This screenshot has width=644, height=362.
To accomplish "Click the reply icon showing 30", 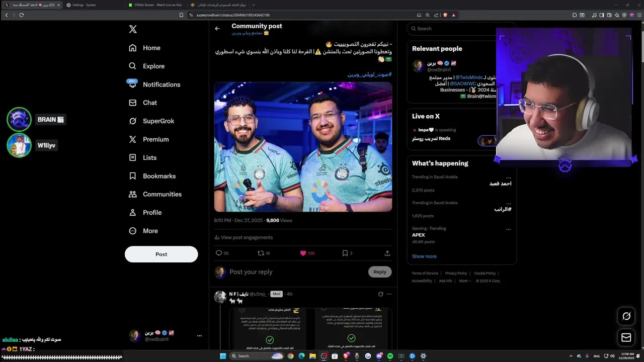I will pyautogui.click(x=222, y=253).
